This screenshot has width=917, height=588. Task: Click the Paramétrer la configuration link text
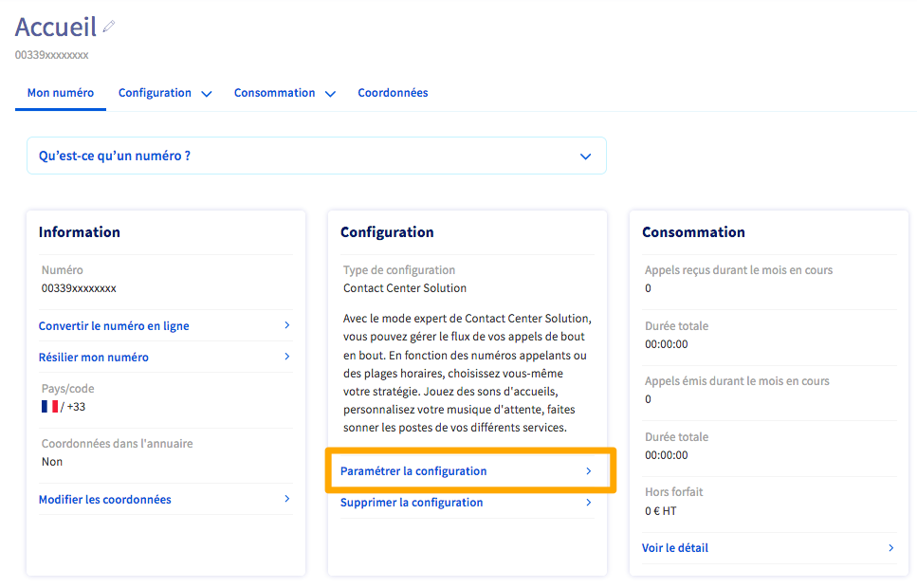(413, 471)
